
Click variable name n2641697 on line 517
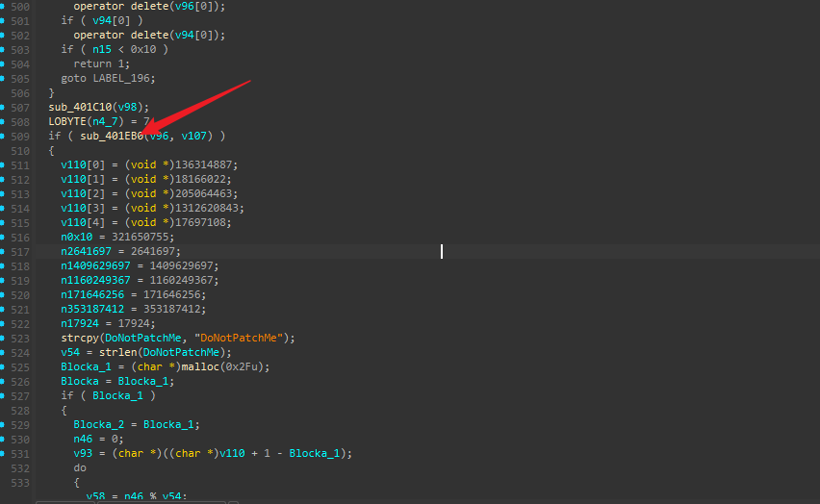point(86,251)
